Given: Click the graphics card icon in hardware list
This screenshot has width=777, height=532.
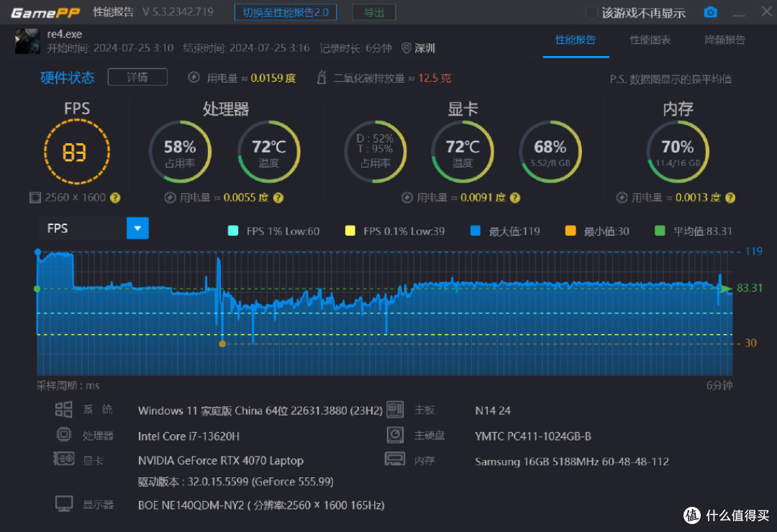Looking at the screenshot, I should (64, 459).
